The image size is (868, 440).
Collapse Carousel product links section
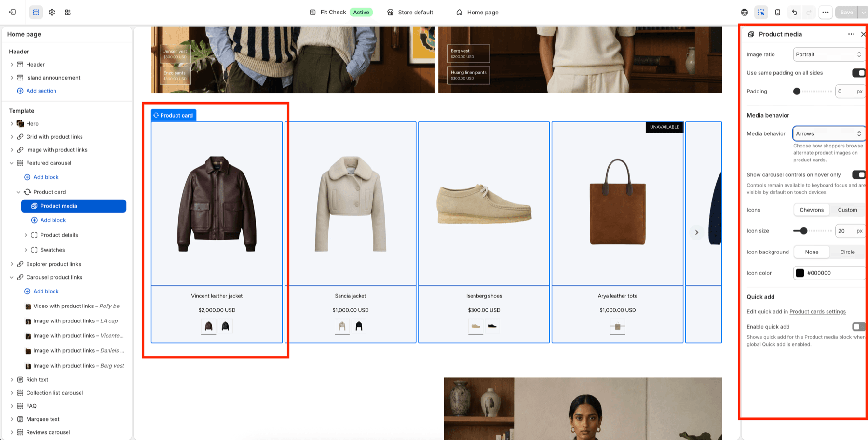(12, 277)
